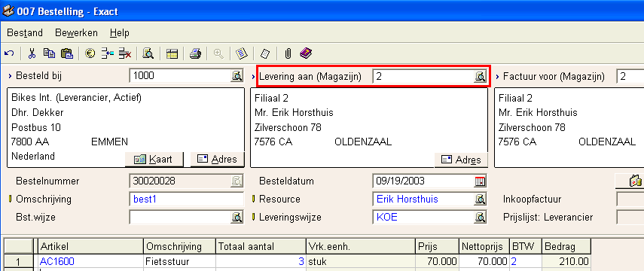
Task: Open the Besteldatum calendar picker
Action: 480,181
